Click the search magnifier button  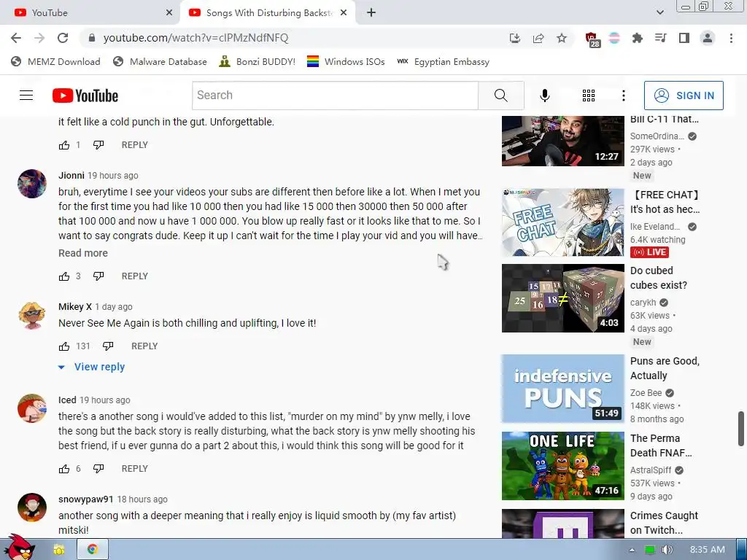(x=500, y=96)
